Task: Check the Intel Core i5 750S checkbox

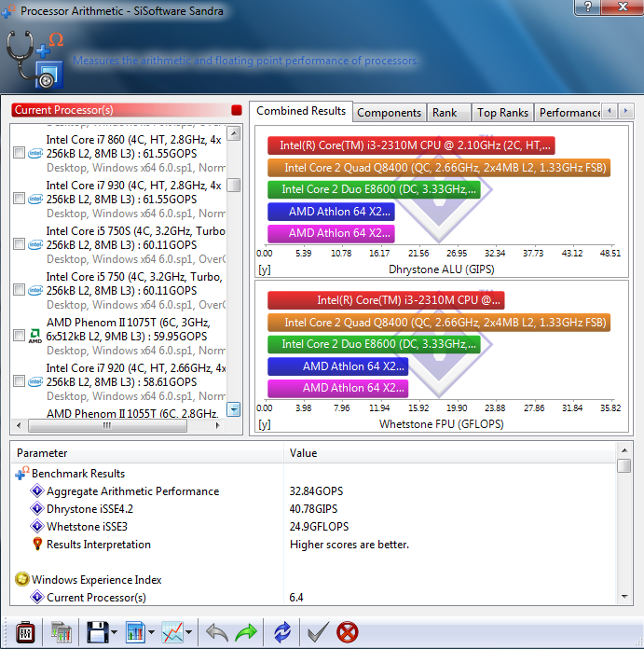Action: (x=19, y=243)
